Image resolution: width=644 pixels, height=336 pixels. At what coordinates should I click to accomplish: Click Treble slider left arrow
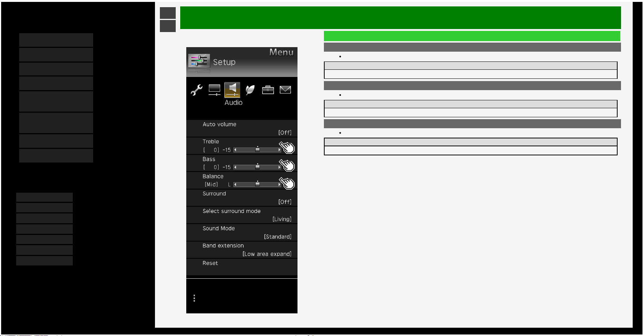[235, 150]
